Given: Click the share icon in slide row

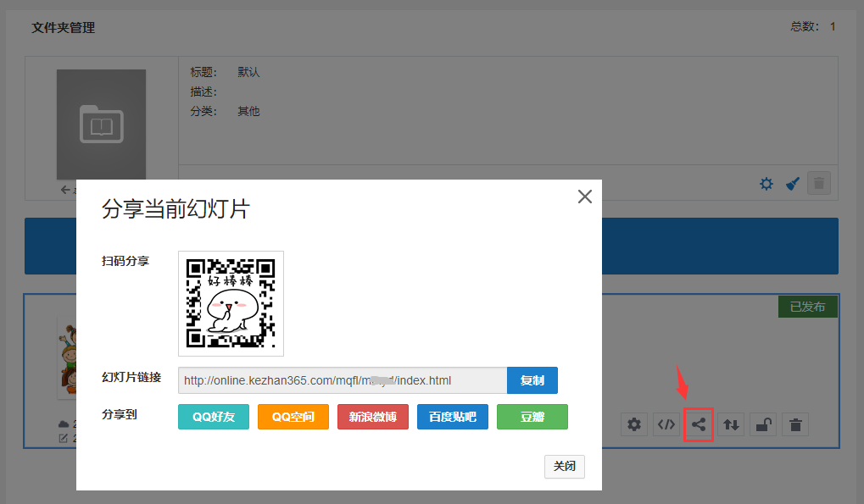Looking at the screenshot, I should (699, 424).
